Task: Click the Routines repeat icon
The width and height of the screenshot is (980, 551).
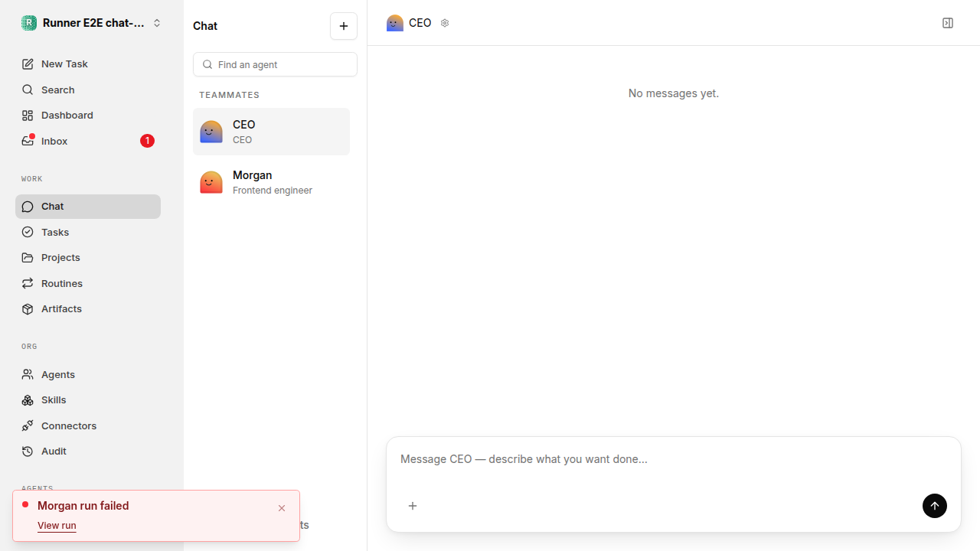Action: pos(28,283)
